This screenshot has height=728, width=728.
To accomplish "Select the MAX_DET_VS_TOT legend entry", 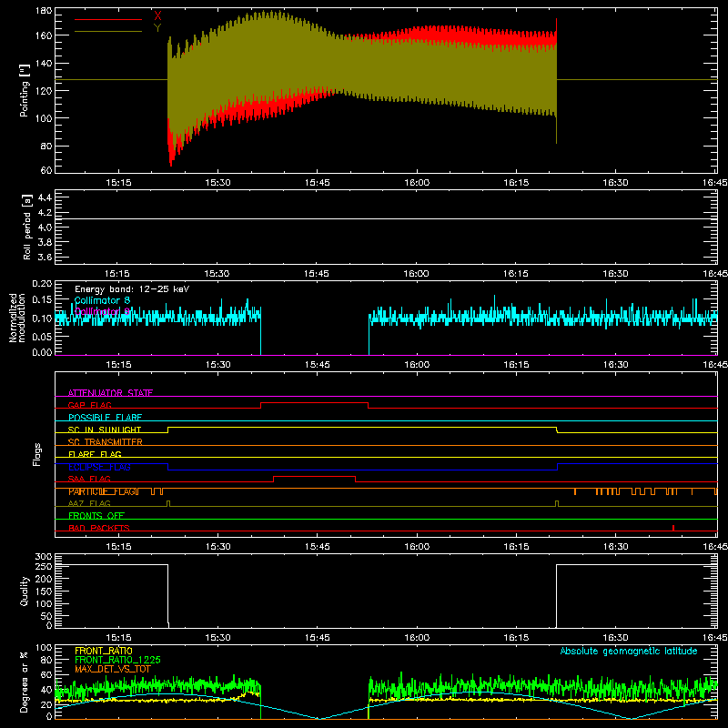I will tap(113, 669).
